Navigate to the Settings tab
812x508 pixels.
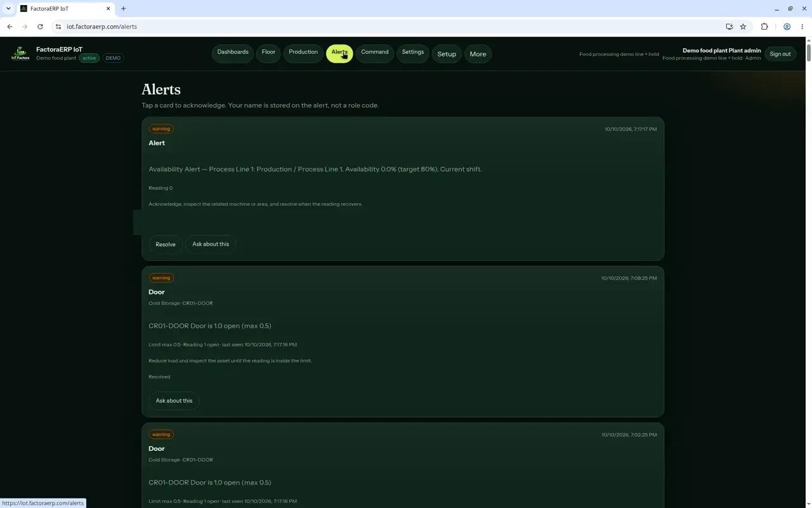(x=413, y=53)
